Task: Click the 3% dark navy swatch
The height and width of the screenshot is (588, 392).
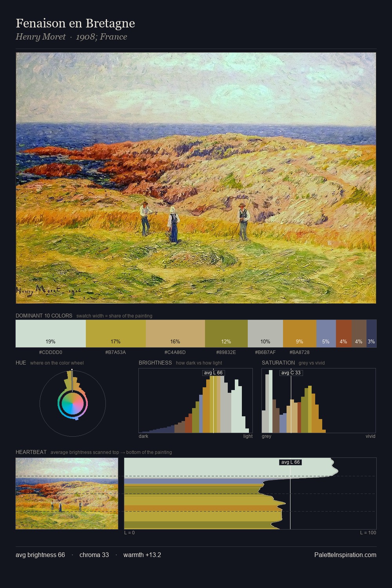Action: (371, 334)
